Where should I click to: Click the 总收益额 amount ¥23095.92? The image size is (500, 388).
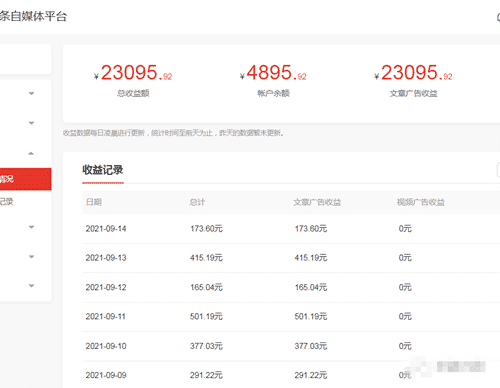133,73
